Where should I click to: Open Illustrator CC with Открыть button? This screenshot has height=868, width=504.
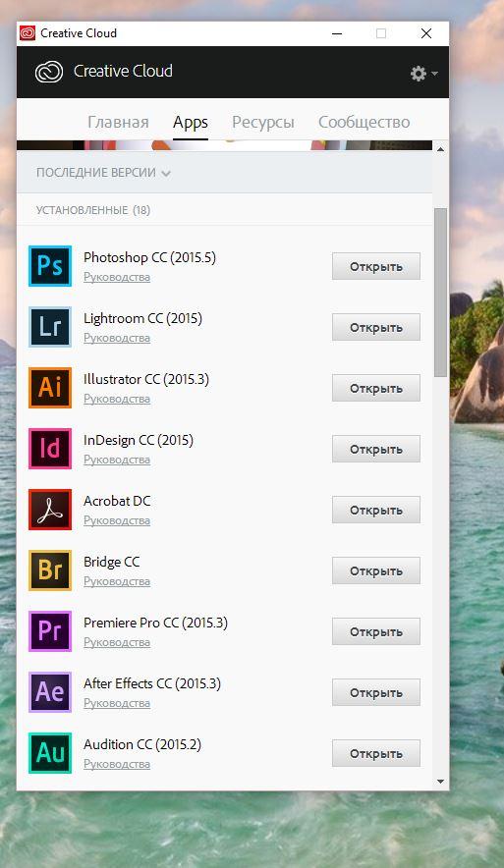pos(376,388)
